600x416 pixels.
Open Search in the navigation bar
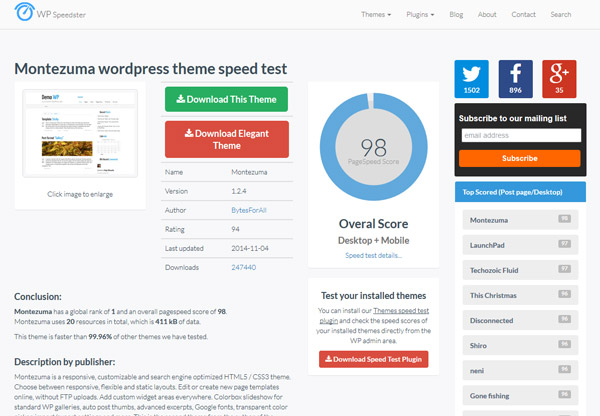coord(561,15)
